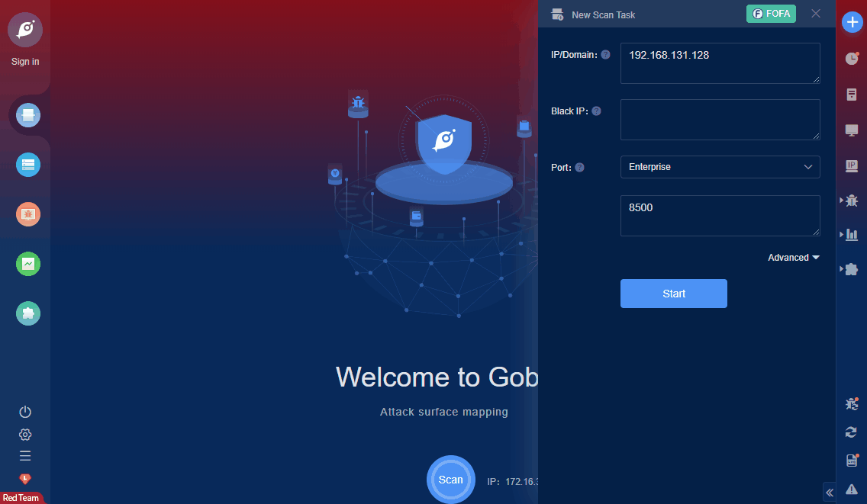Open the log file icon with dot
This screenshot has height=504, width=867.
point(852,461)
